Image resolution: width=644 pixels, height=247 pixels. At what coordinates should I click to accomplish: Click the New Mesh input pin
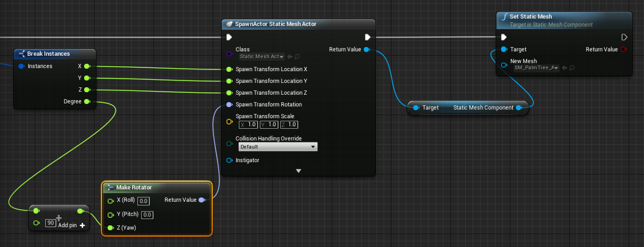[x=504, y=64]
